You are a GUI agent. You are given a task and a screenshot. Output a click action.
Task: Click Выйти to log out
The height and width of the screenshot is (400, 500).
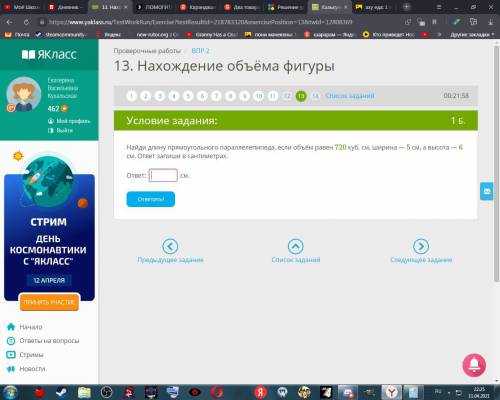click(60, 130)
